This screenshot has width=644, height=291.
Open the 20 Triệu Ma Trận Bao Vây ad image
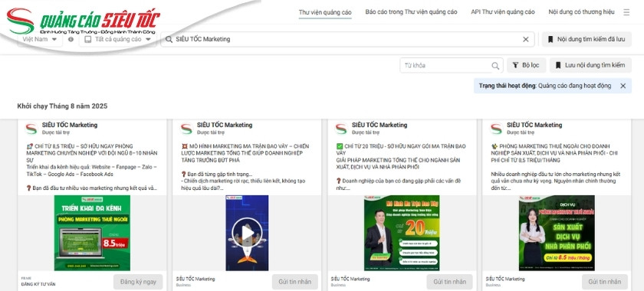point(402,233)
